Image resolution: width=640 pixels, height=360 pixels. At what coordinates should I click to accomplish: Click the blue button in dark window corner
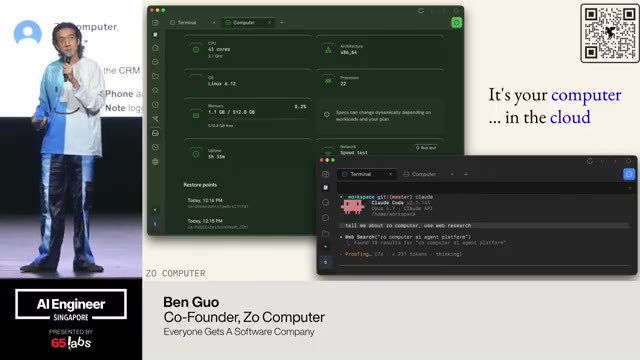pyautogui.click(x=629, y=174)
